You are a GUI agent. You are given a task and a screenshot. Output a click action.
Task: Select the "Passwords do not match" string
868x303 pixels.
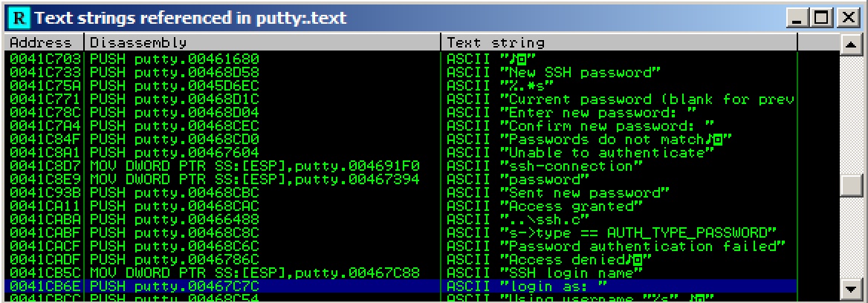616,139
